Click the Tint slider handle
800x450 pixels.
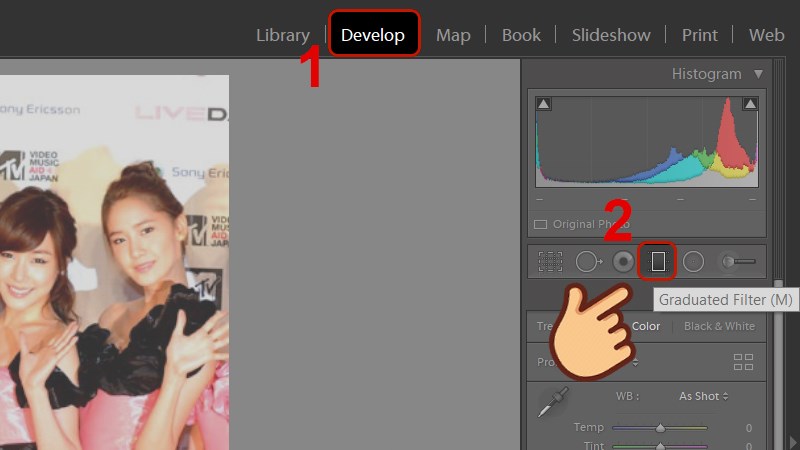point(660,446)
